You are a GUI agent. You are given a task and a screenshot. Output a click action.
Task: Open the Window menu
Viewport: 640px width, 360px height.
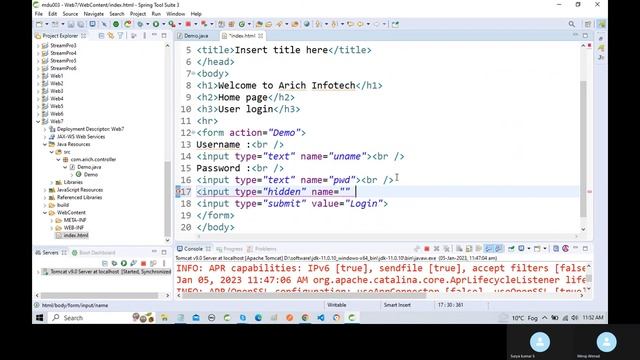(x=176, y=14)
